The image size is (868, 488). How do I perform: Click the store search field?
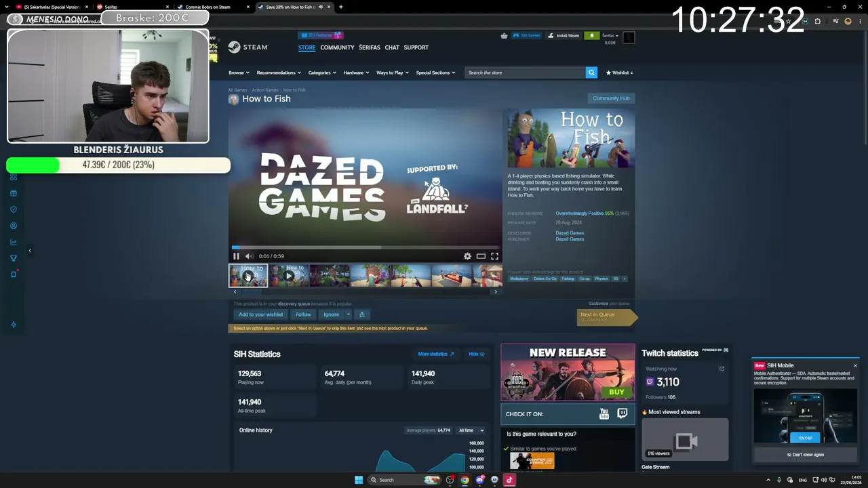coord(525,73)
